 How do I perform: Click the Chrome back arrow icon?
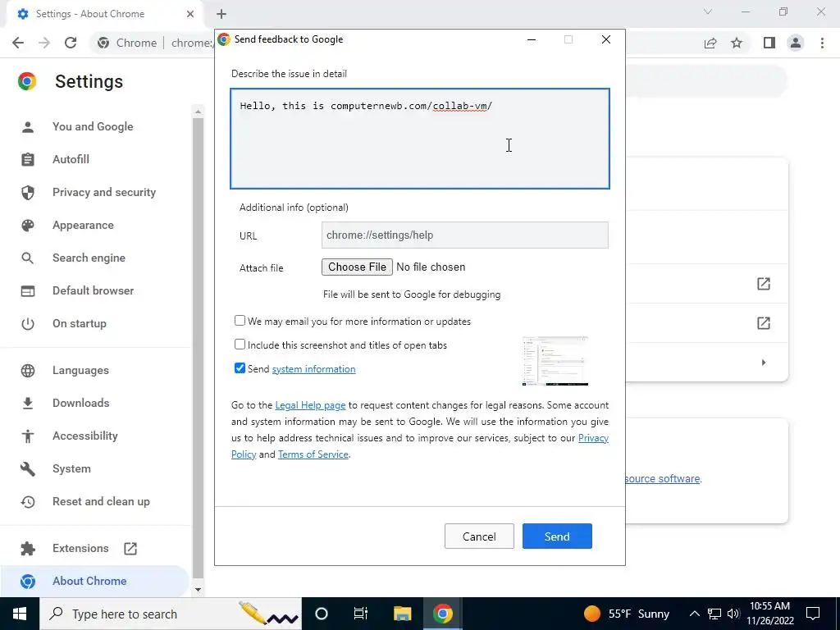click(18, 43)
